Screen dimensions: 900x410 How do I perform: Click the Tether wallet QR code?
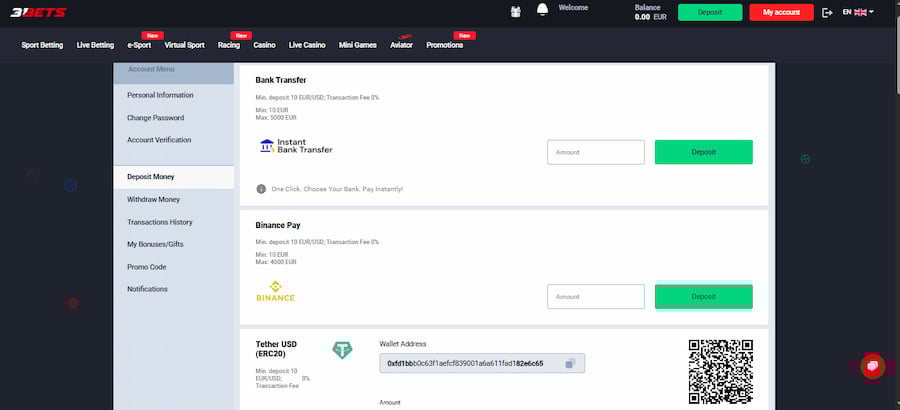point(720,372)
